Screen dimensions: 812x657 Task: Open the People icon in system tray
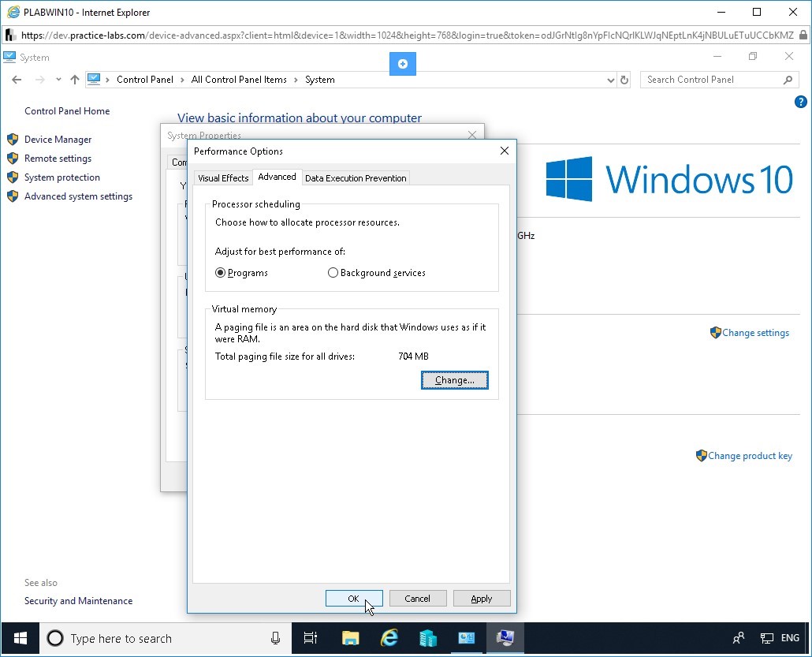[x=739, y=638]
